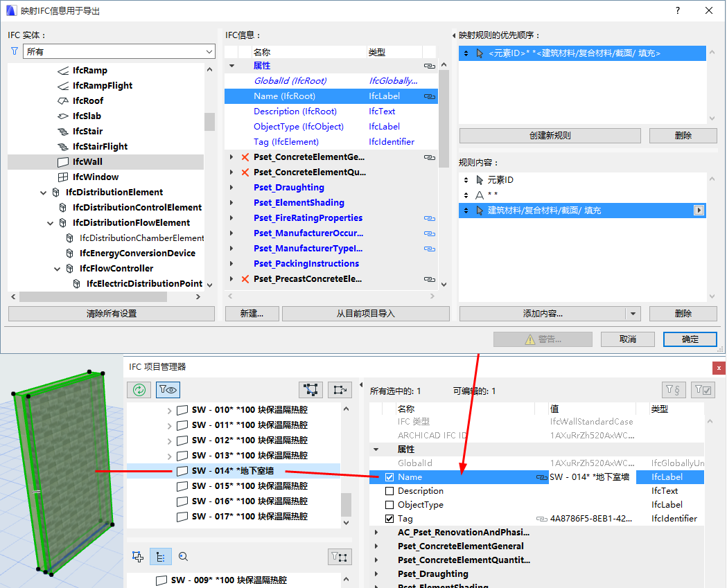Screen dimensions: 727x588
Task: Toggle the Name attribute checkbox
Action: point(389,477)
